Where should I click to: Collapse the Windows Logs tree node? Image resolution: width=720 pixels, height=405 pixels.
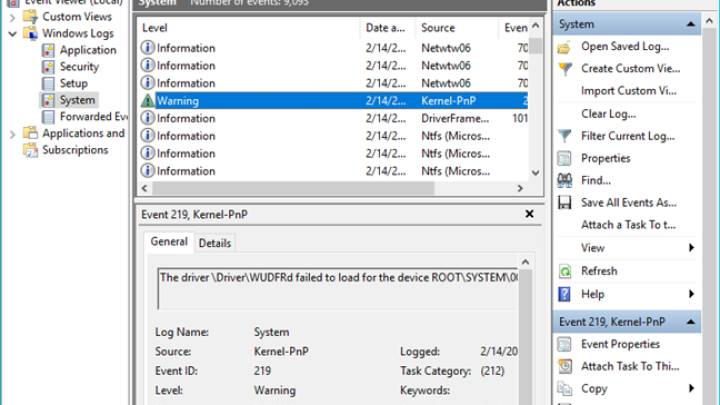point(13,34)
